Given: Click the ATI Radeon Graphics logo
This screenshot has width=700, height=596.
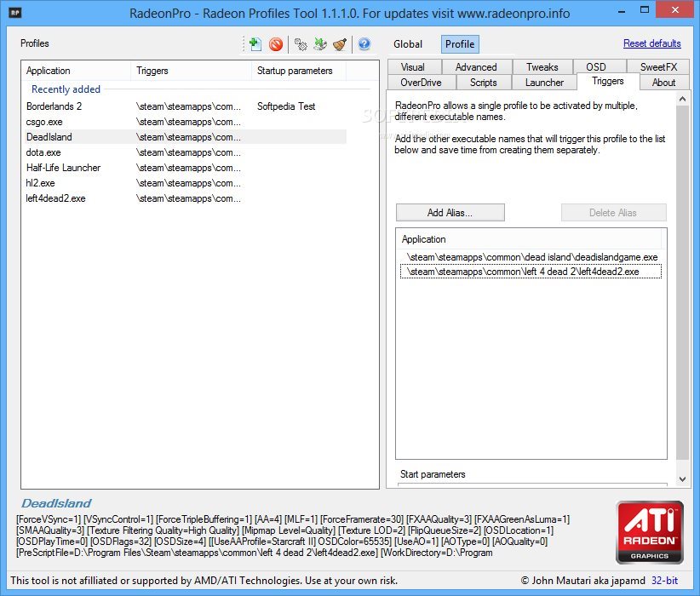Looking at the screenshot, I should [x=650, y=532].
